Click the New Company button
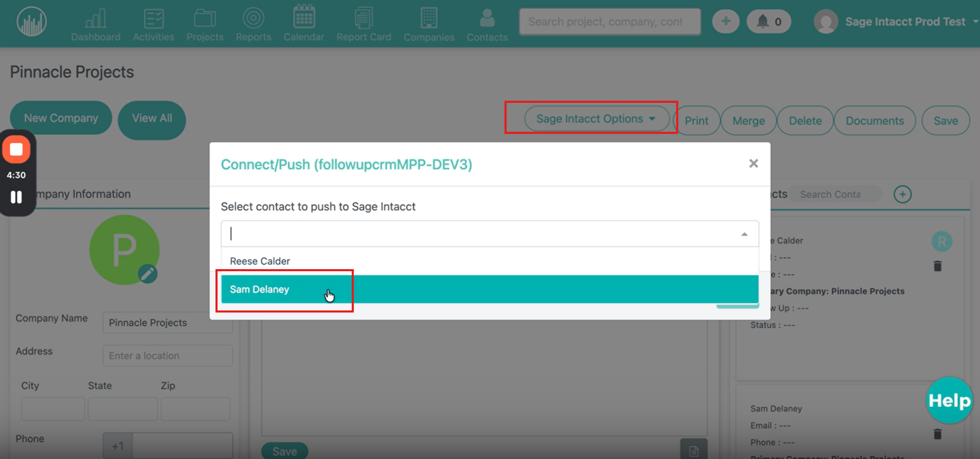The width and height of the screenshot is (980, 459). [61, 118]
